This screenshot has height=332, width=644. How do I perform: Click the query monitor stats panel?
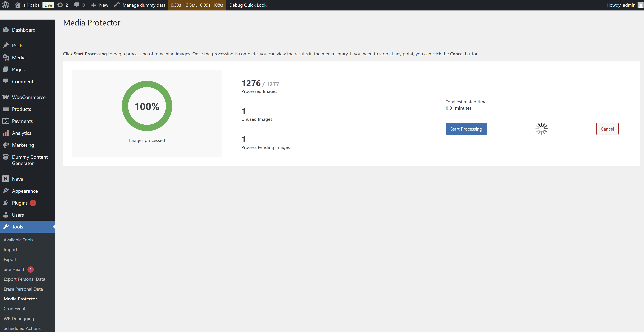coord(197,5)
